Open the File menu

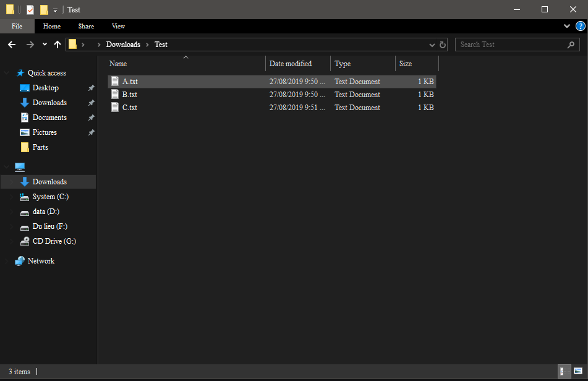[x=17, y=26]
